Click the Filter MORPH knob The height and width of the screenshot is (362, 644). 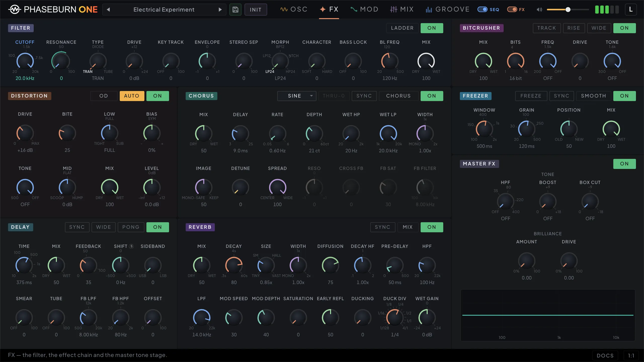click(x=280, y=61)
